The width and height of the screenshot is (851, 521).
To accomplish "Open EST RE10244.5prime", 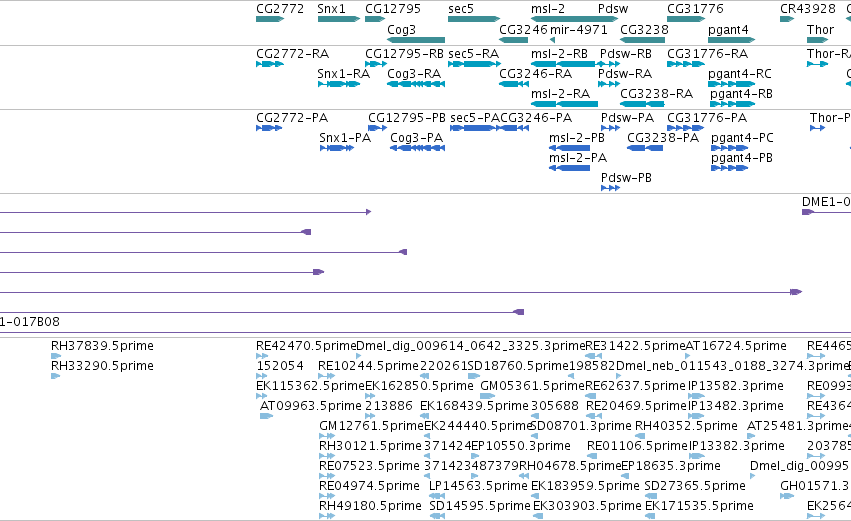I will (x=368, y=366).
